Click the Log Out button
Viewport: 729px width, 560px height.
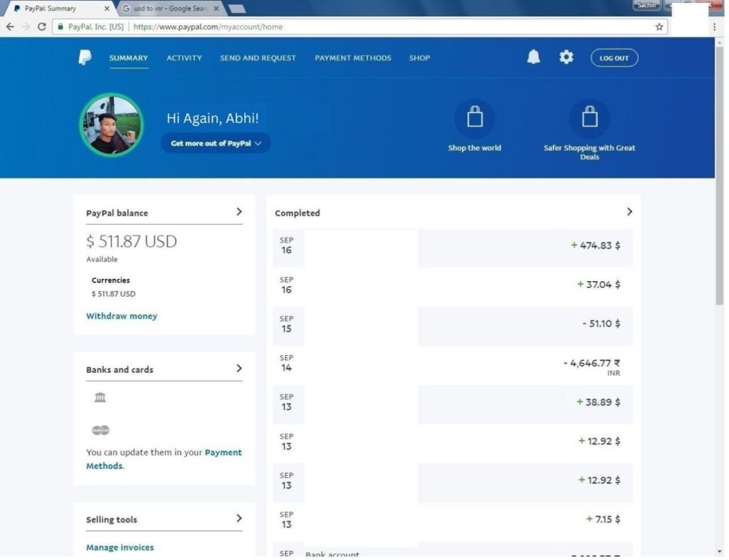pyautogui.click(x=614, y=58)
